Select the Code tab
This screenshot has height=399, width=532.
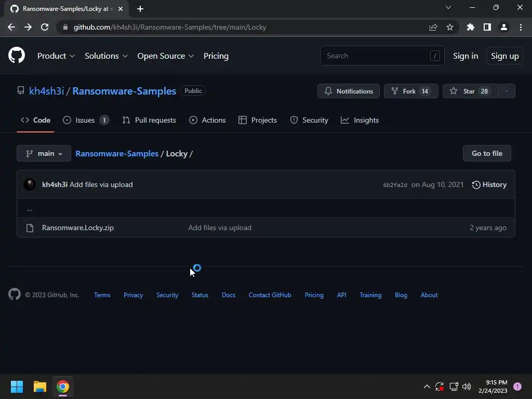pos(36,120)
